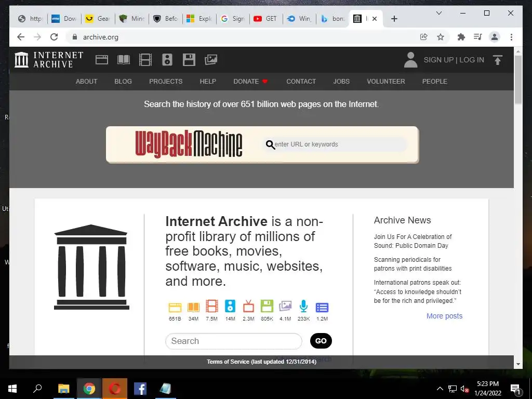The height and width of the screenshot is (399, 532).
Task: Reload the archive.org page
Action: 54,37
